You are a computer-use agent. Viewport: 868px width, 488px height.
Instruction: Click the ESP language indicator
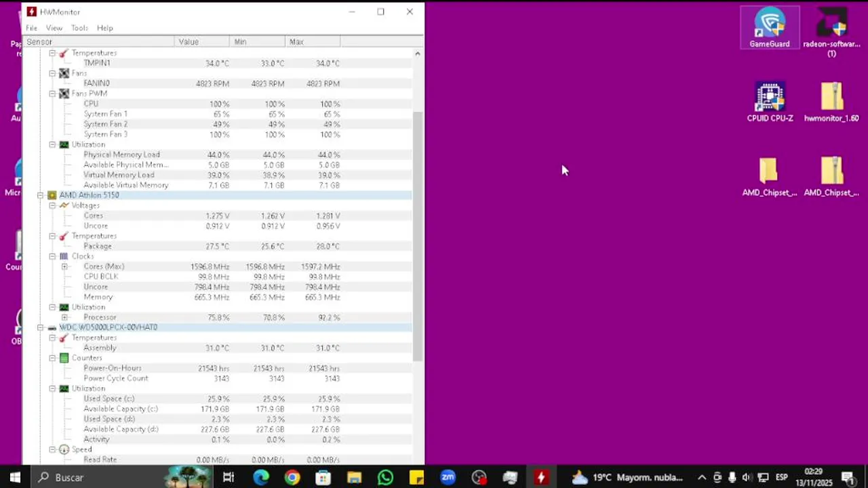point(781,477)
